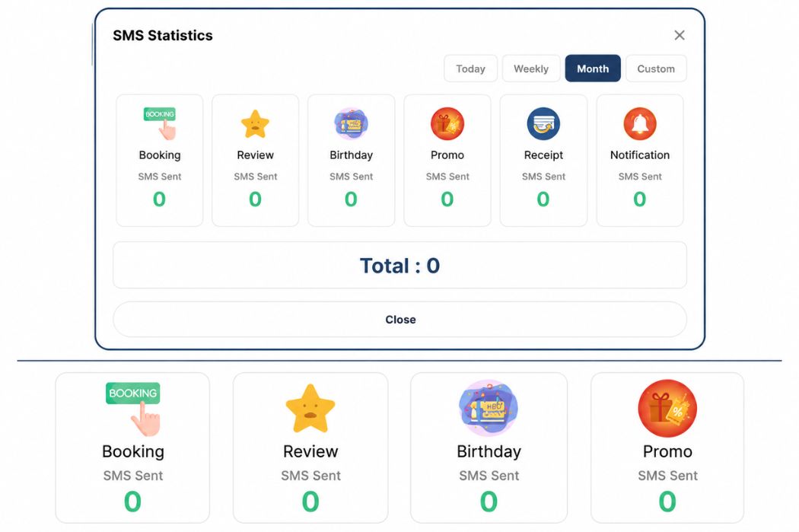Switch to the Today tab
The height and width of the screenshot is (532, 799).
(x=470, y=68)
